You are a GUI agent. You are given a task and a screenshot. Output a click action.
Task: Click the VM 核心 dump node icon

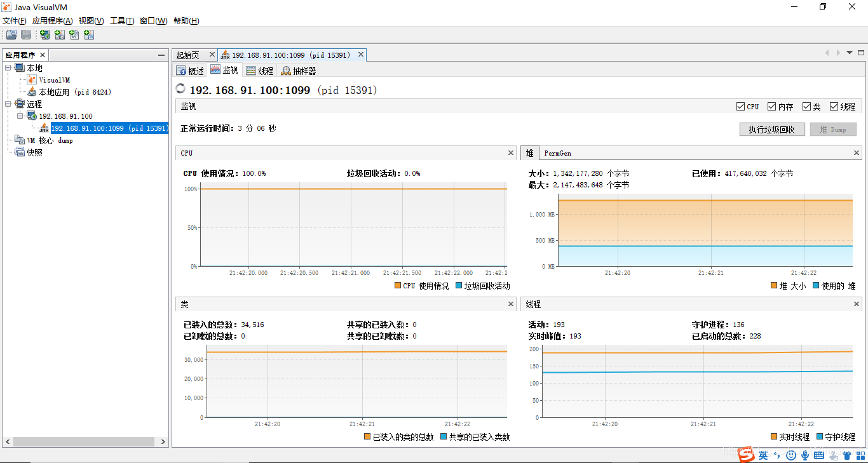(20, 140)
